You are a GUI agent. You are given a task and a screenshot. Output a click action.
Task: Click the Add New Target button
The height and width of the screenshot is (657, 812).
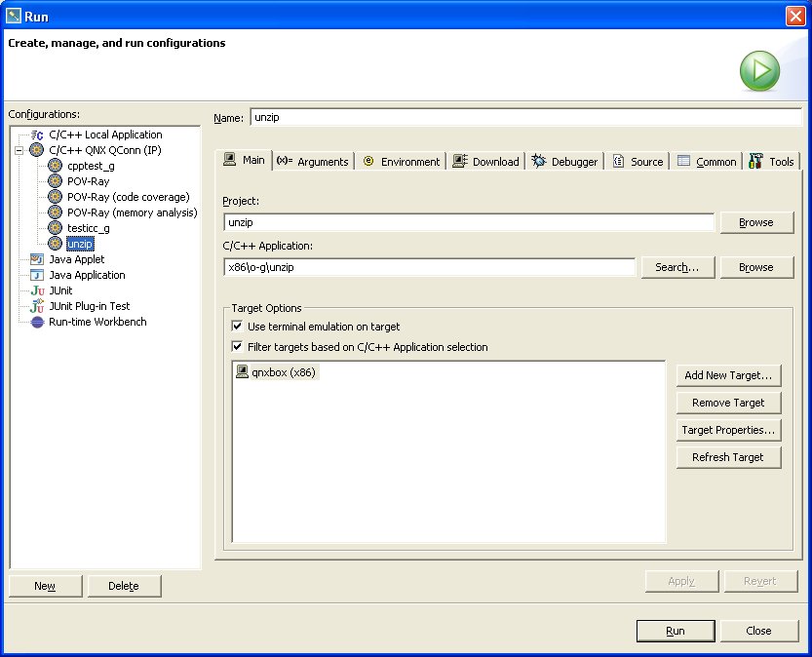coord(728,375)
